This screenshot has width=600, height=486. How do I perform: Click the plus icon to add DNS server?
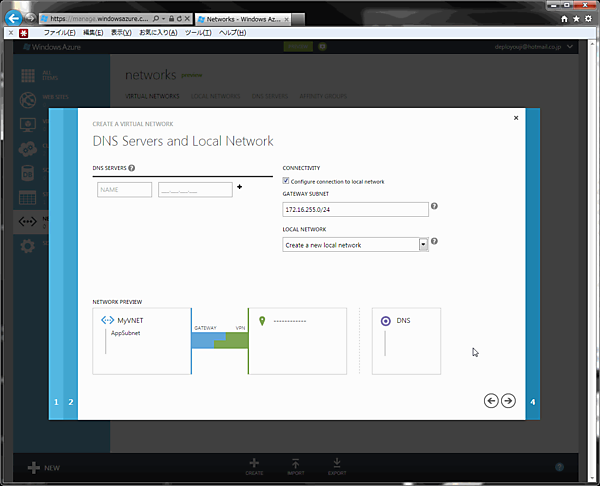point(240,187)
